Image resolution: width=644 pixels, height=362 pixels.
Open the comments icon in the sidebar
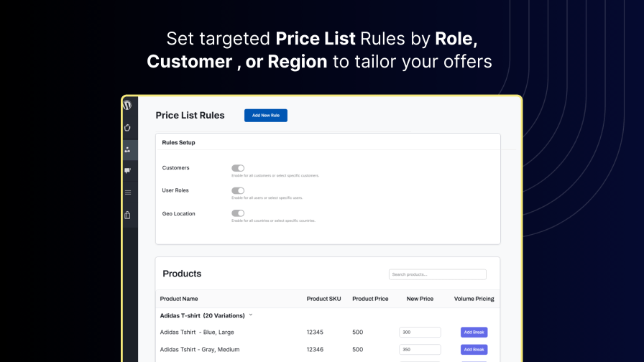(x=127, y=171)
